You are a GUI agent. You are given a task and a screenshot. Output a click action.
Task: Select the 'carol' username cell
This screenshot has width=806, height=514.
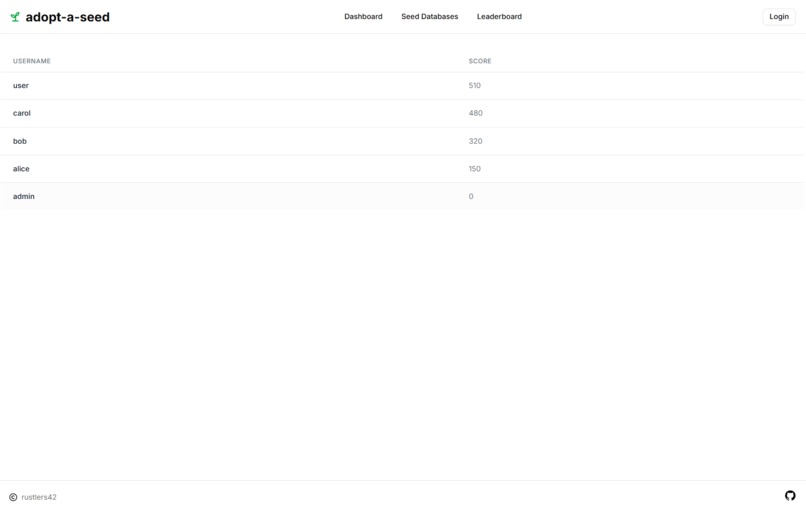click(22, 113)
